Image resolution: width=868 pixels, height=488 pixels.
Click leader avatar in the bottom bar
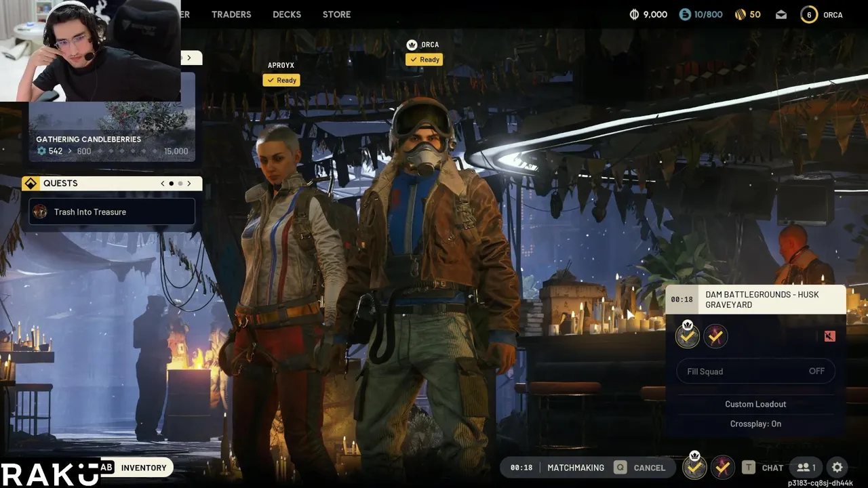[694, 467]
